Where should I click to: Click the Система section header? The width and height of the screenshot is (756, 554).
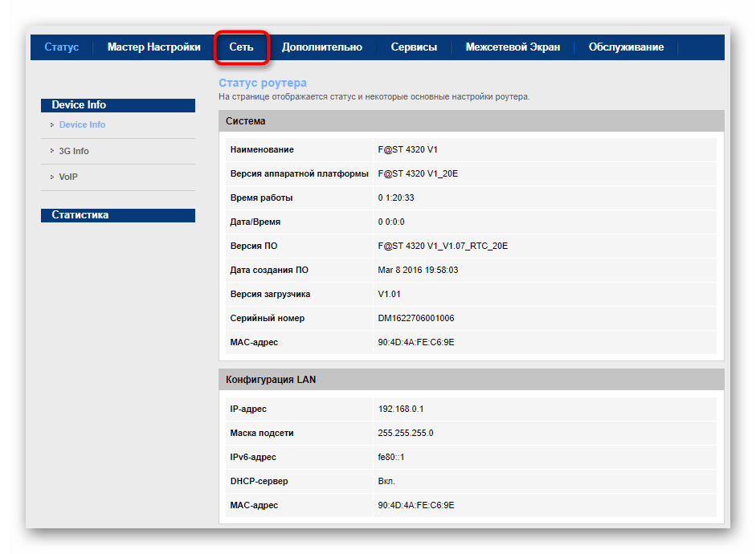pos(472,121)
